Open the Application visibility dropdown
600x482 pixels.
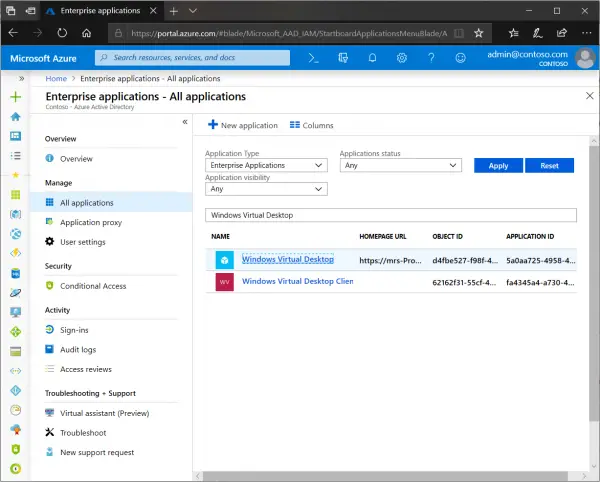tap(266, 189)
